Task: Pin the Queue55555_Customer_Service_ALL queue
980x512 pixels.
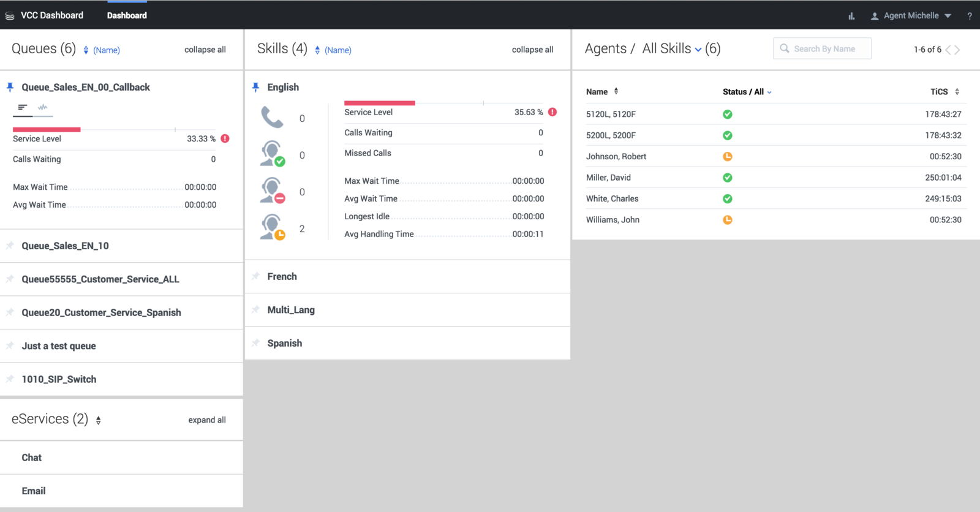Action: [10, 279]
